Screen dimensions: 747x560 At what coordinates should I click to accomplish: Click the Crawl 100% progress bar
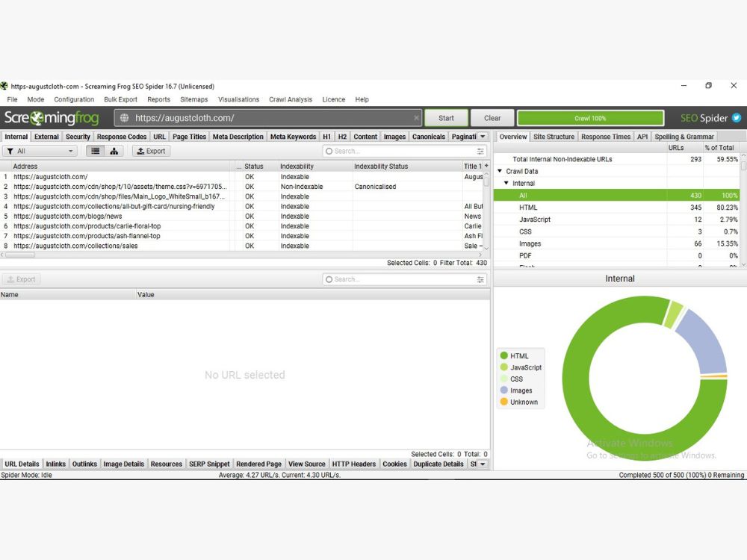pyautogui.click(x=590, y=118)
